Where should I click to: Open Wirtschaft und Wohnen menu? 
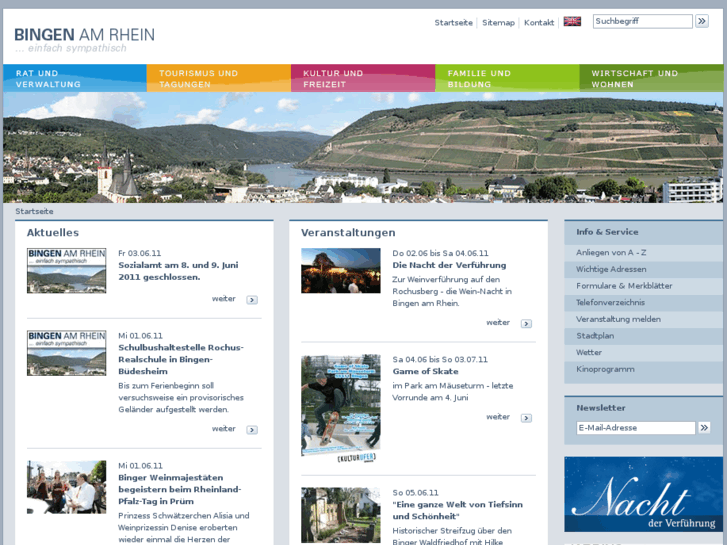click(x=651, y=78)
